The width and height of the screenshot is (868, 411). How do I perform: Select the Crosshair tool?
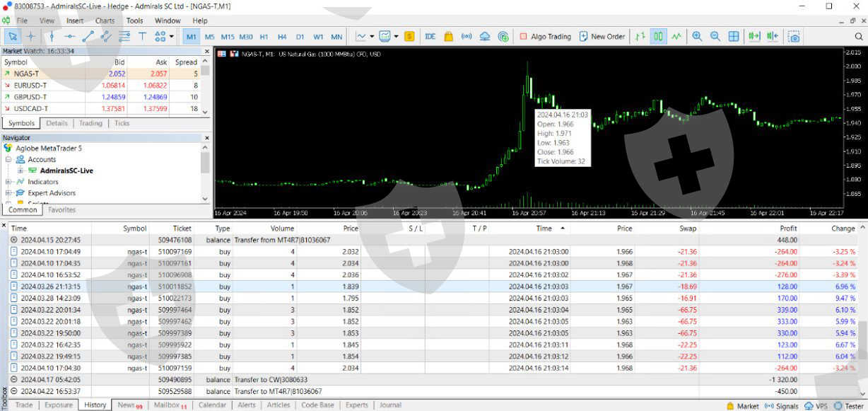click(x=31, y=36)
